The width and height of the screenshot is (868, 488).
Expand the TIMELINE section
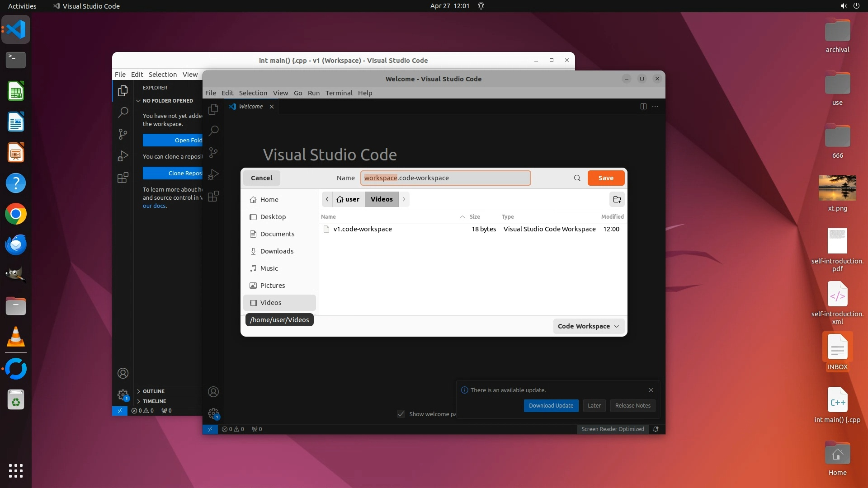154,401
